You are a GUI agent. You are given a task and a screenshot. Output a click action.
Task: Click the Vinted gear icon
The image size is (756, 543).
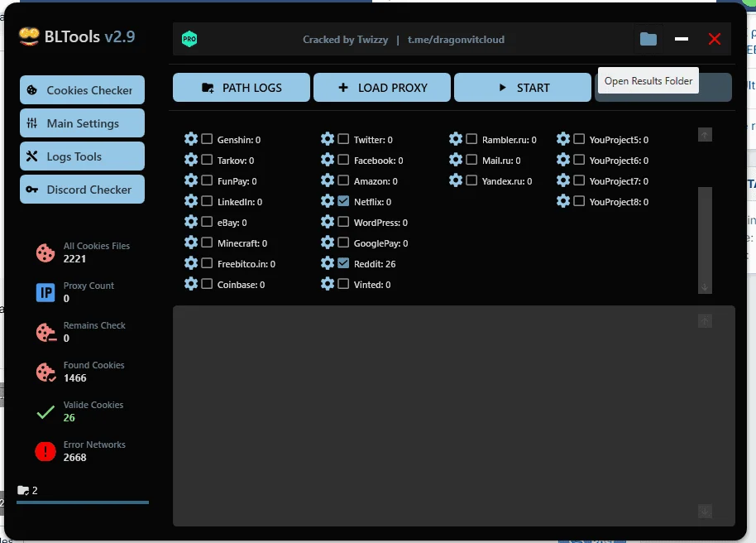(328, 284)
